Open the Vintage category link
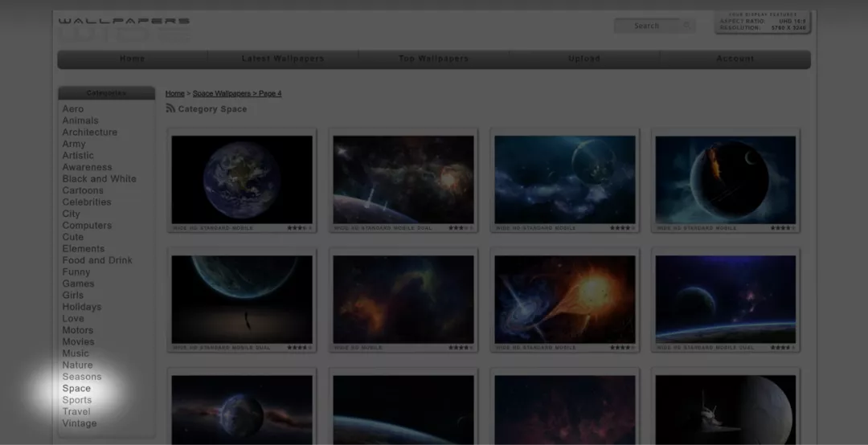The image size is (868, 445). [79, 423]
